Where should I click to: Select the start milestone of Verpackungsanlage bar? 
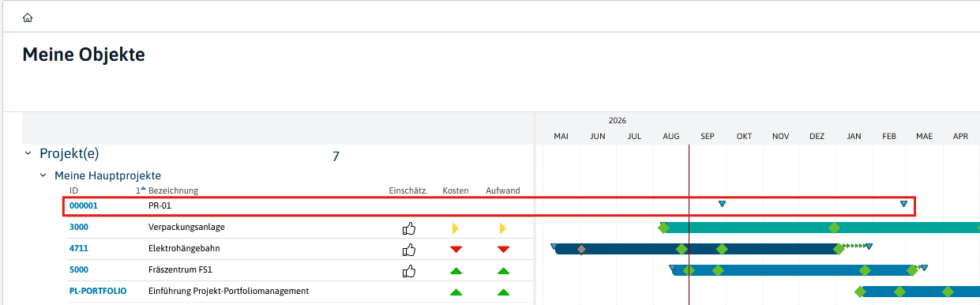pyautogui.click(x=663, y=228)
